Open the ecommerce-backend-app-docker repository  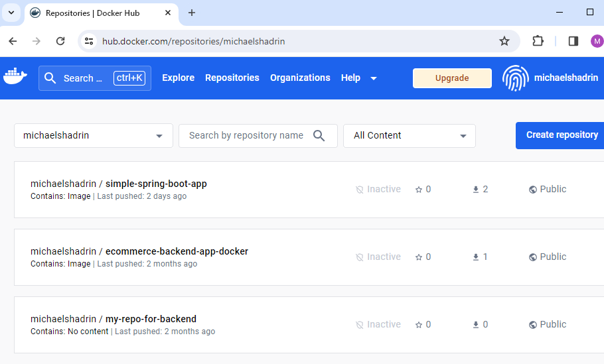click(177, 251)
